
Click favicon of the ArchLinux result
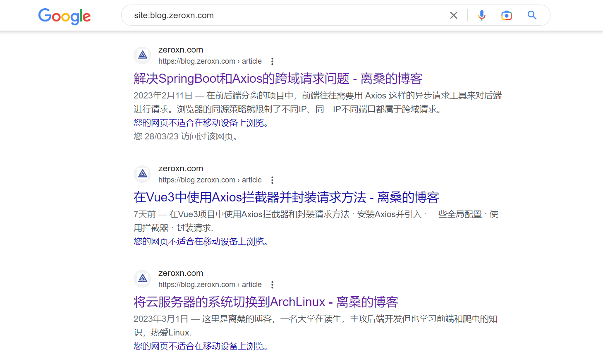coord(143,278)
